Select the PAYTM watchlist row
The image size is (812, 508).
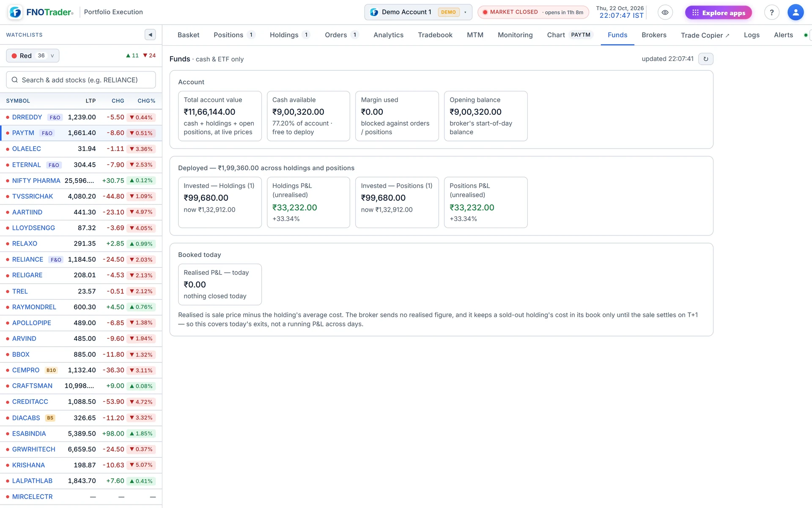pos(81,133)
